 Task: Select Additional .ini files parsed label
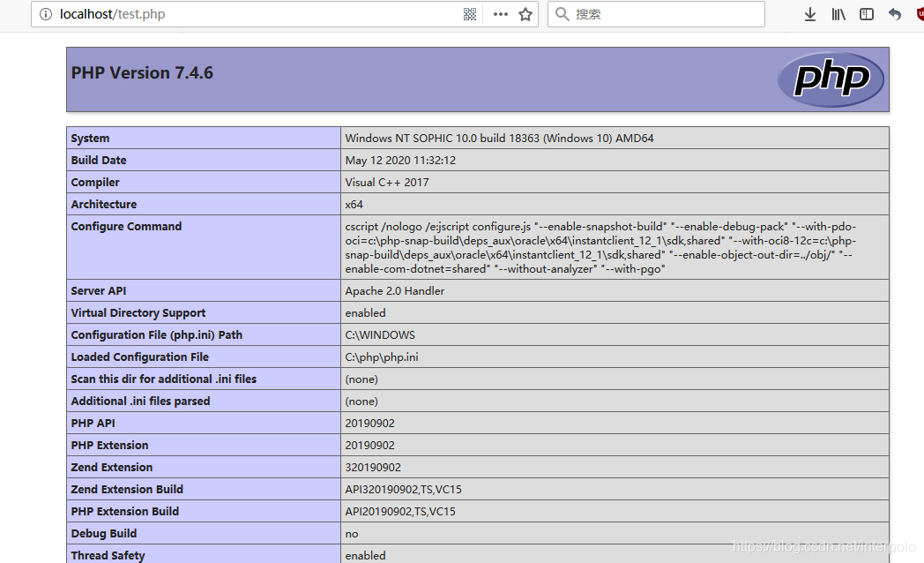coord(140,401)
